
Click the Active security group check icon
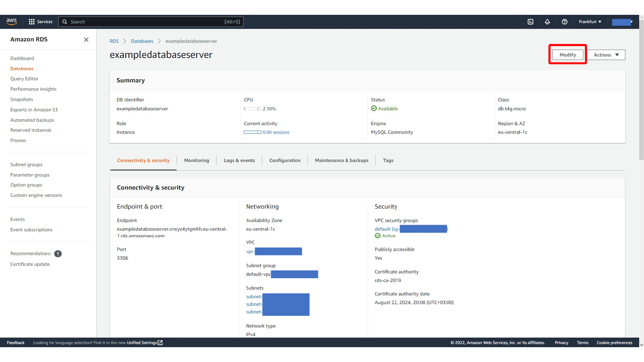(378, 236)
